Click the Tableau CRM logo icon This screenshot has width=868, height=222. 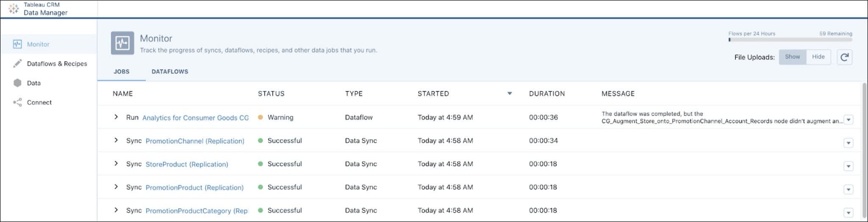13,9
